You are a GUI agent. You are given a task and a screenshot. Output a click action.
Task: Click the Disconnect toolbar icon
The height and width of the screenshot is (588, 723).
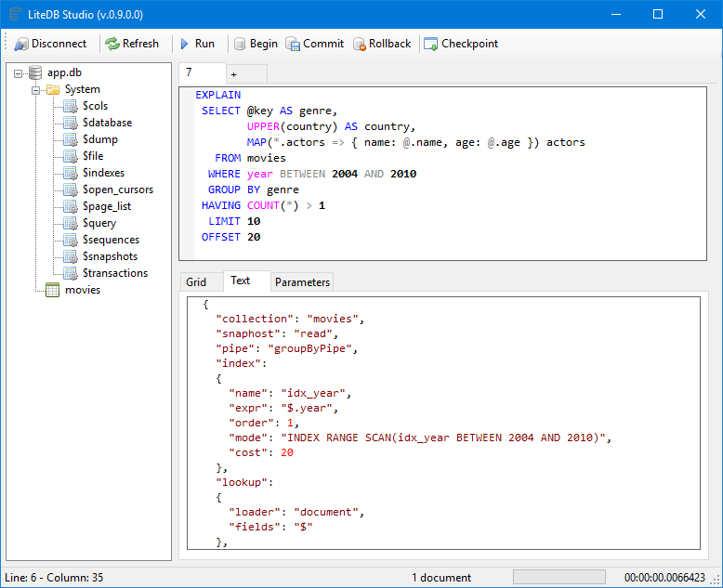[x=21, y=44]
